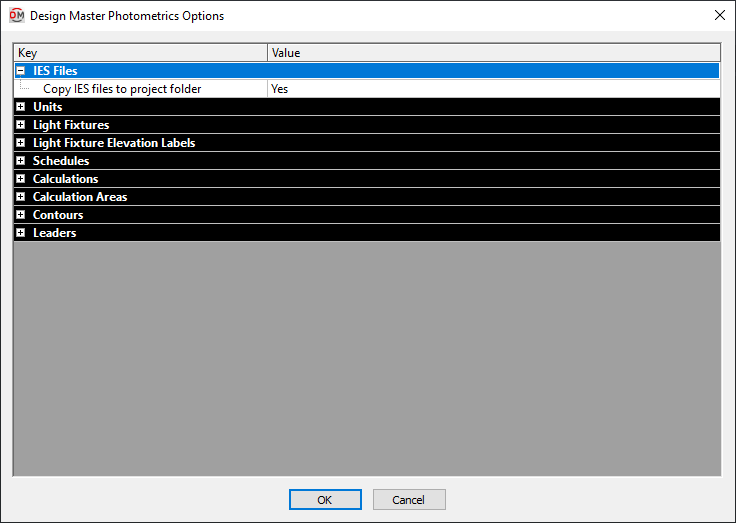736x523 pixels.
Task: Select the Light Fixtures row label
Action: click(x=71, y=125)
